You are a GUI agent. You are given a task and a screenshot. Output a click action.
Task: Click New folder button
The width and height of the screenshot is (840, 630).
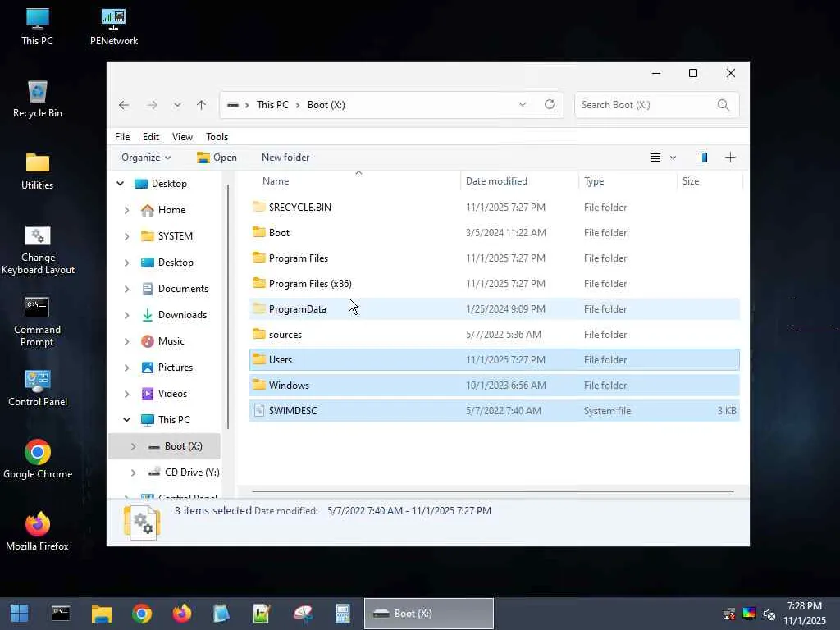(x=285, y=157)
